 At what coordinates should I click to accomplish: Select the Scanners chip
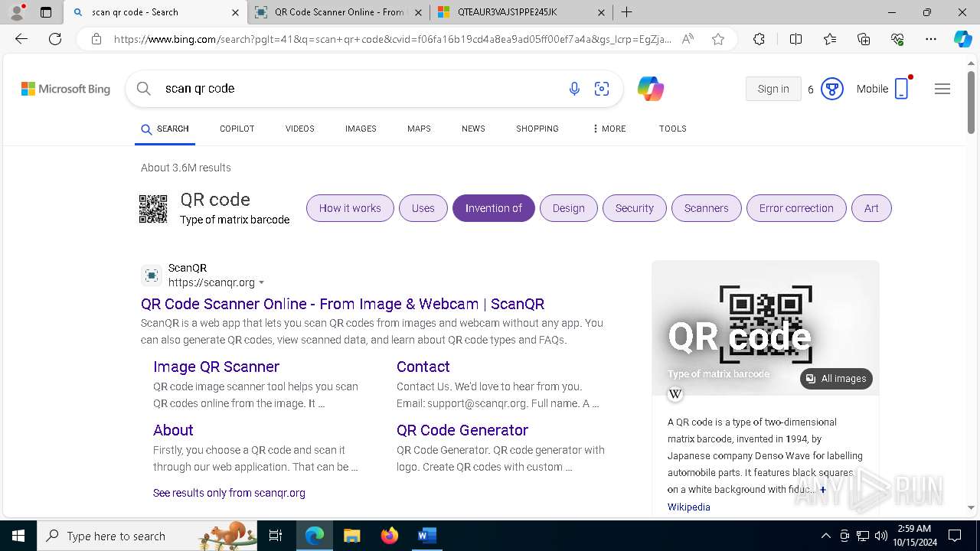tap(706, 208)
